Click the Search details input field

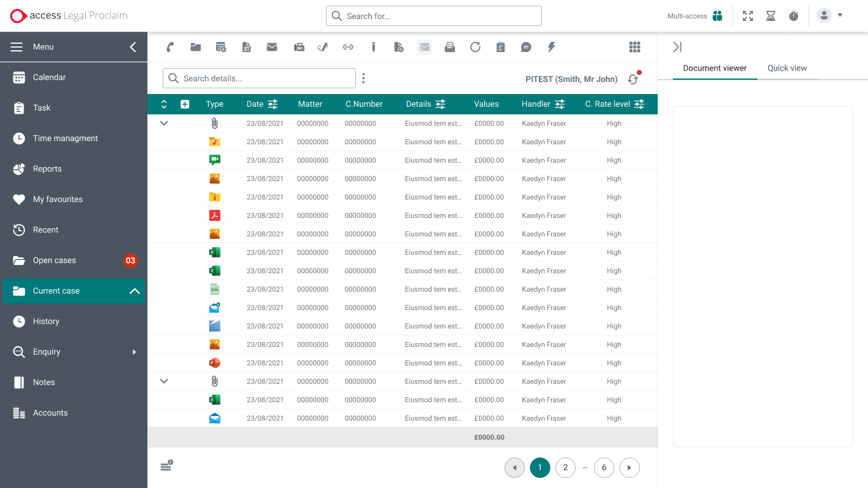pos(259,78)
